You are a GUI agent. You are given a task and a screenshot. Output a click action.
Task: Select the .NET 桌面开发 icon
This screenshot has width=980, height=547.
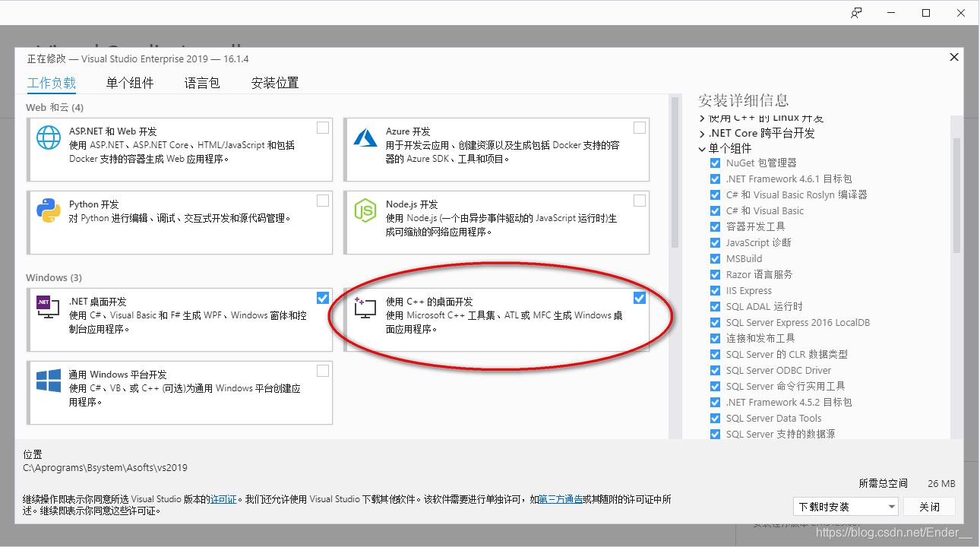(x=46, y=307)
